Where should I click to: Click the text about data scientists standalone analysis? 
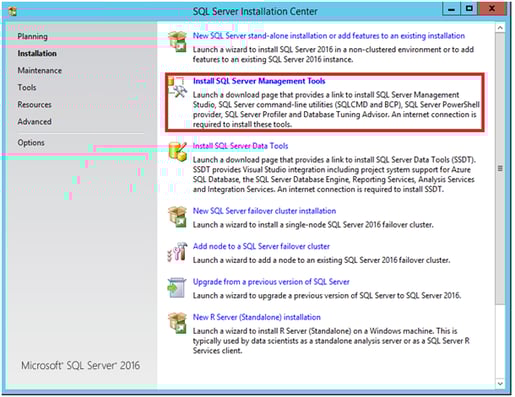(331, 341)
